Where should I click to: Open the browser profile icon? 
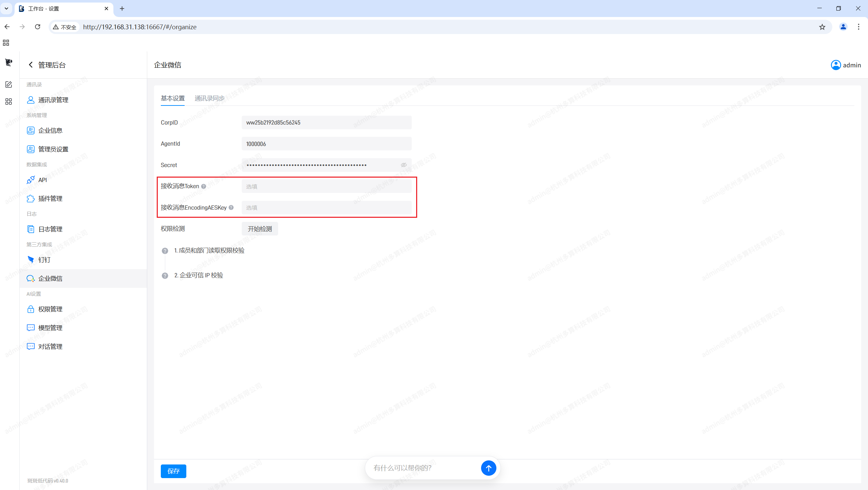click(843, 27)
